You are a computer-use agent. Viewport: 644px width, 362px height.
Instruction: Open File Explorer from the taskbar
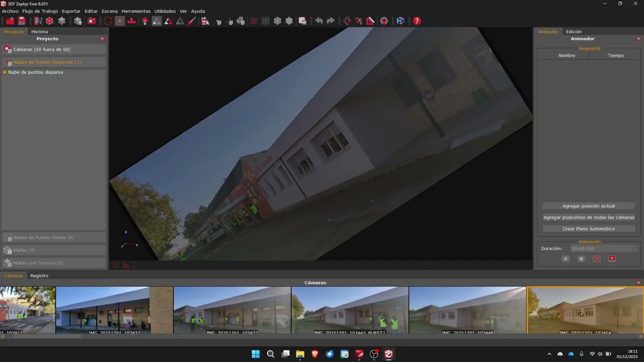pyautogui.click(x=300, y=354)
